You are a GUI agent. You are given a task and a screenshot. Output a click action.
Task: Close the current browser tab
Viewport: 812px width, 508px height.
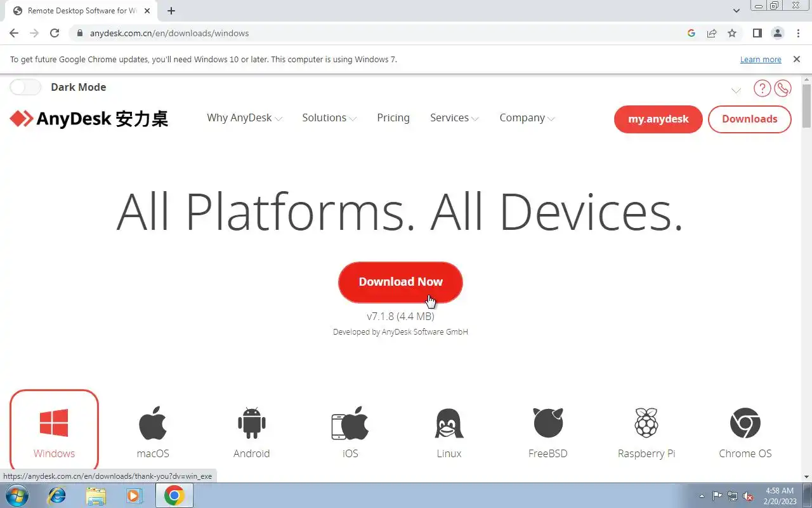tap(148, 11)
